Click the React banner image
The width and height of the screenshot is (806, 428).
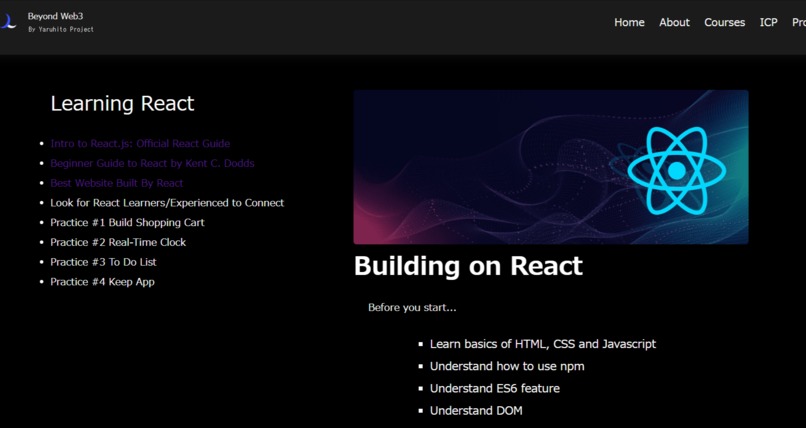point(551,167)
